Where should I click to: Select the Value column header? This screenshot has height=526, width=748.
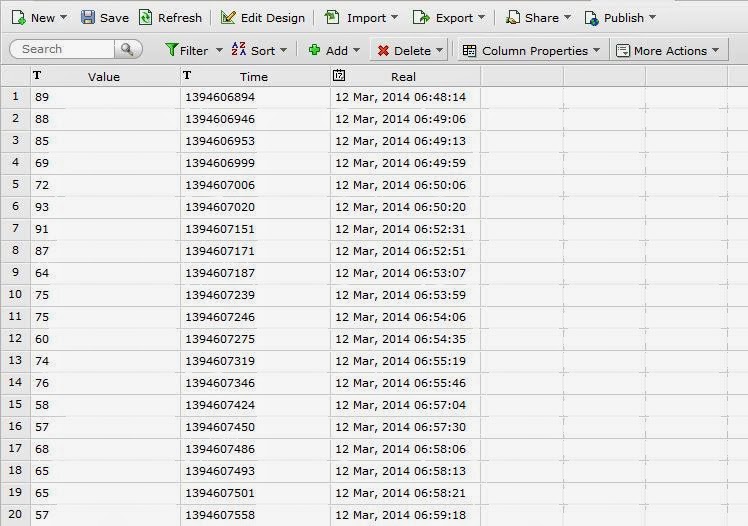105,76
